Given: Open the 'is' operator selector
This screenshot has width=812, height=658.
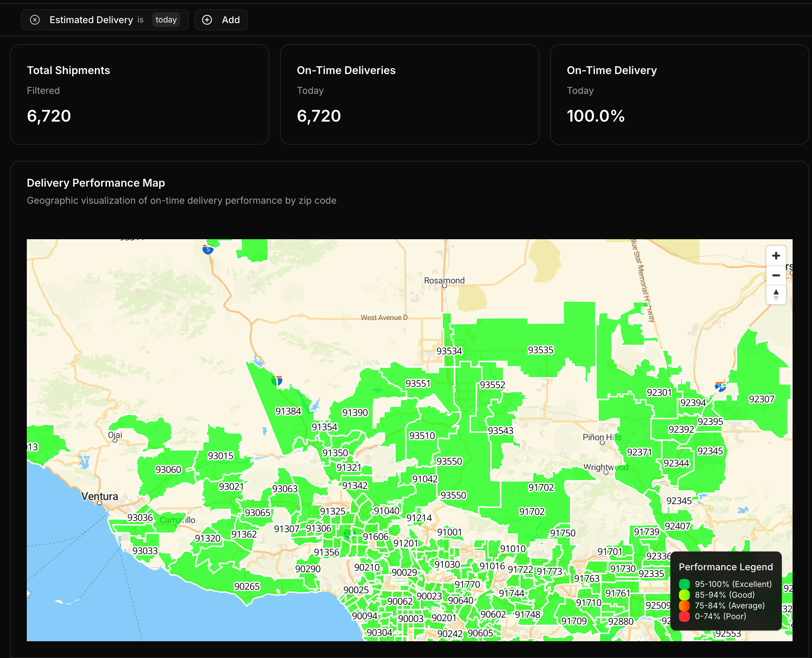Looking at the screenshot, I should pos(140,20).
